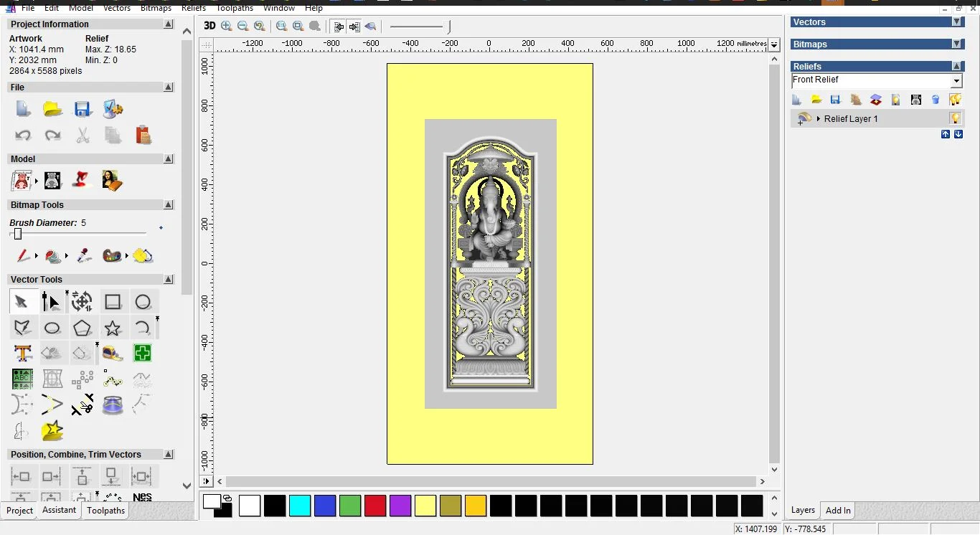This screenshot has width=980, height=535.
Task: Toggle the 3D view button
Action: 209,26
